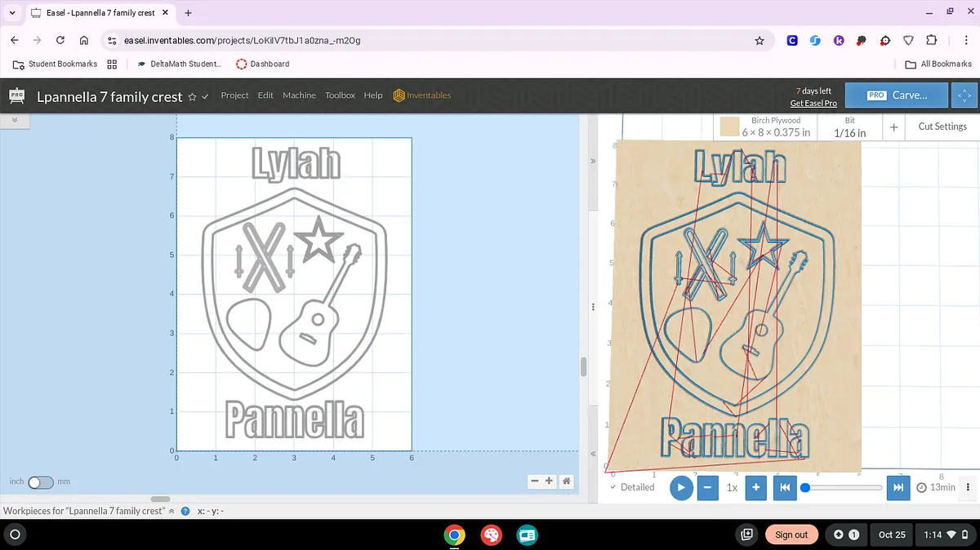Expand the workpieces panel caret
The image size is (980, 550).
tap(171, 511)
